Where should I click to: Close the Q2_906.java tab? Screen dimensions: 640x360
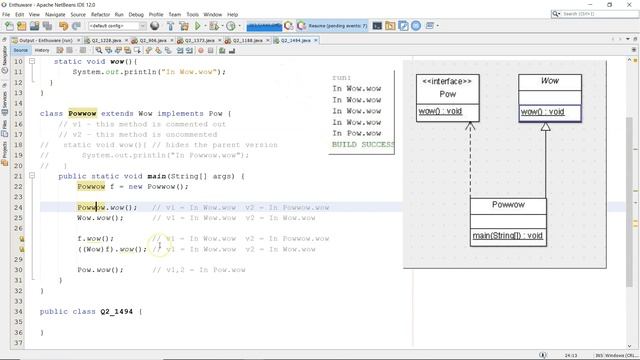tap(172, 40)
